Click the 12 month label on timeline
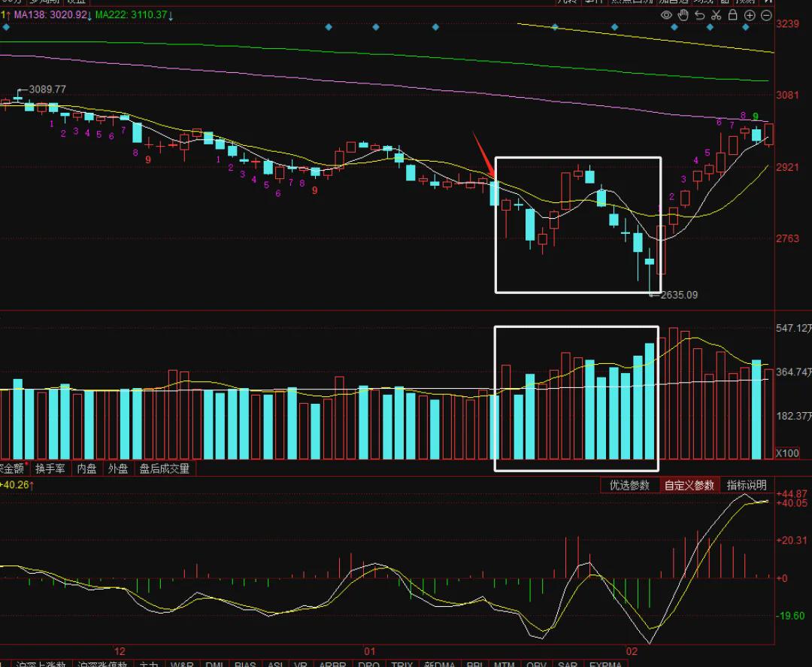 tap(120, 651)
